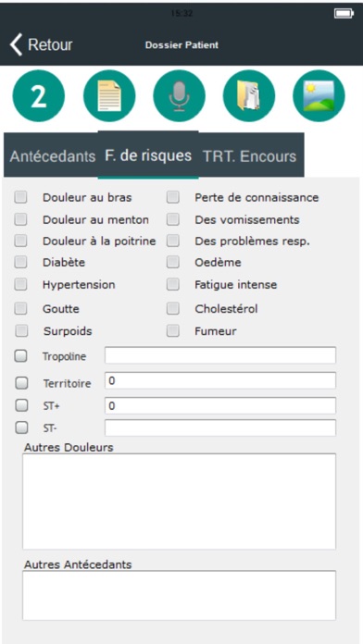Screen dimensions: 363x644
Task: Switch to the Antécedants tab
Action: tap(52, 156)
